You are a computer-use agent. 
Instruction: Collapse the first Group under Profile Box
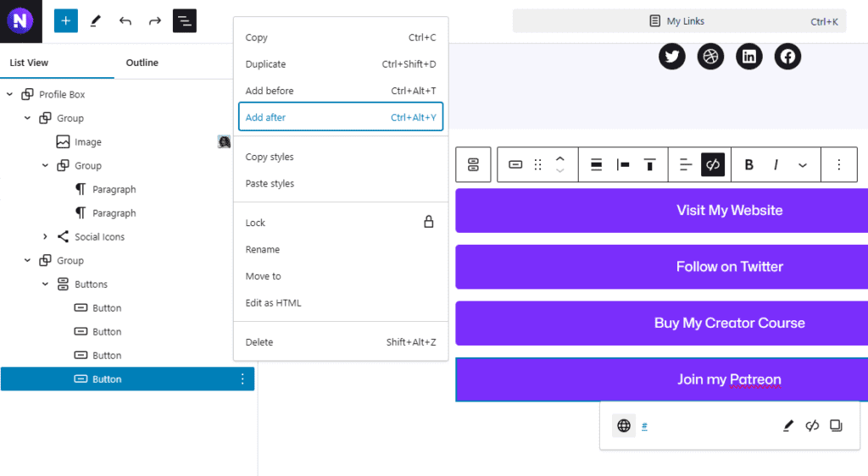(x=27, y=118)
